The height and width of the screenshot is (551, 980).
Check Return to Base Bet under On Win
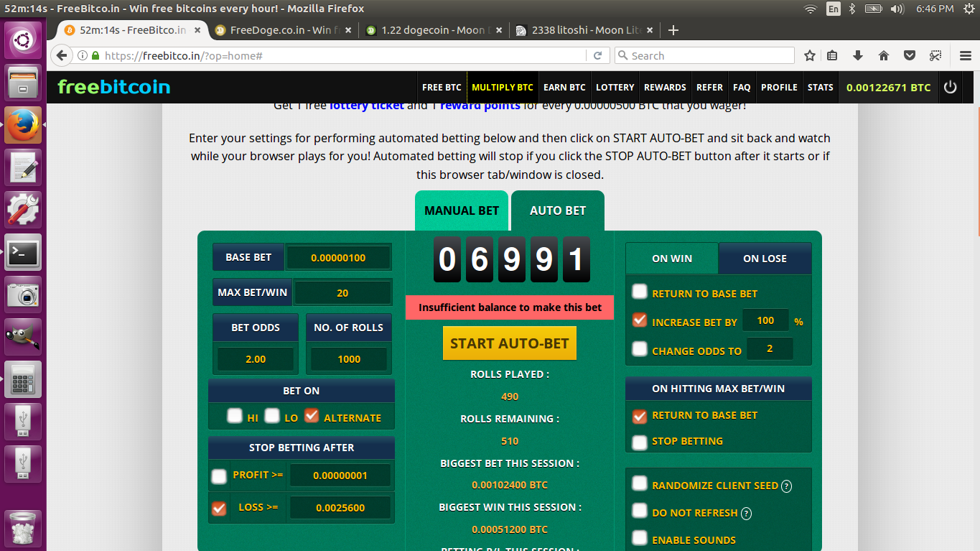640,292
